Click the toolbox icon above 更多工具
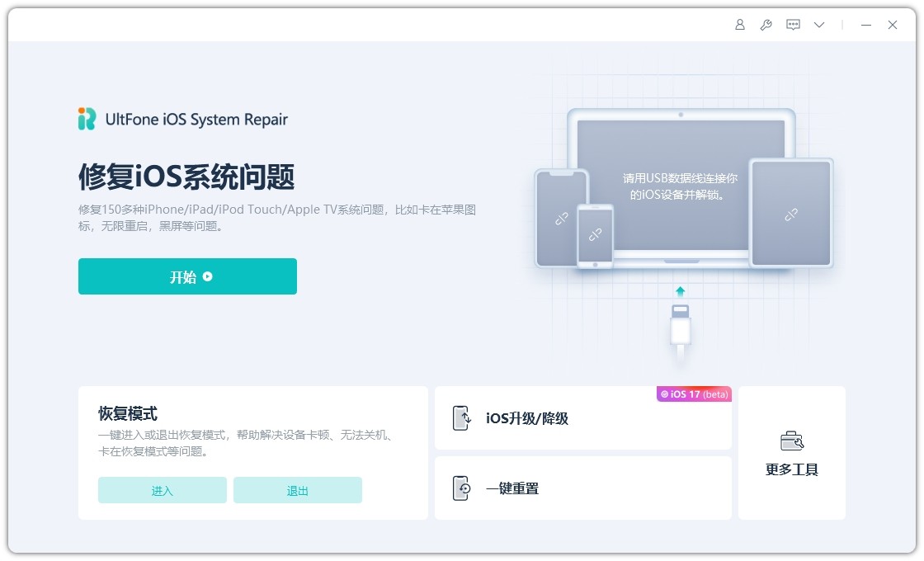Screen dimensions: 924x561 tap(792, 441)
